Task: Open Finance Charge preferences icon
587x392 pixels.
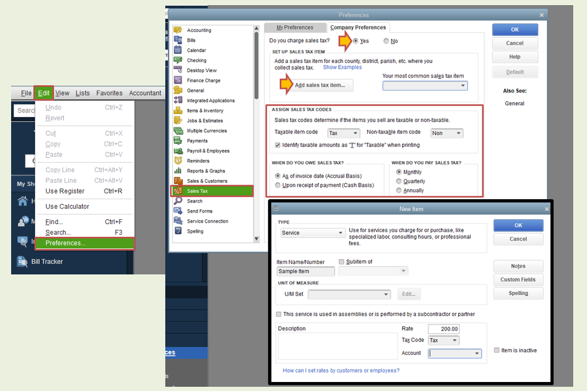Action: (178, 80)
